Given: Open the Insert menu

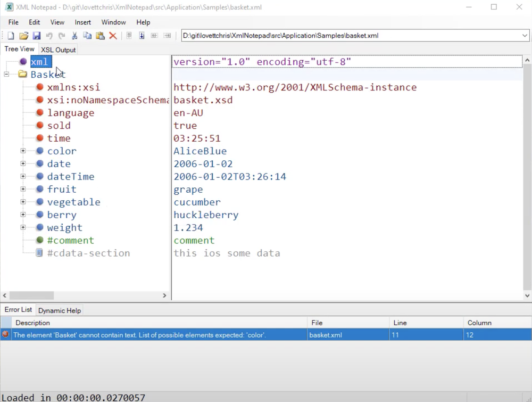Looking at the screenshot, I should [x=82, y=22].
